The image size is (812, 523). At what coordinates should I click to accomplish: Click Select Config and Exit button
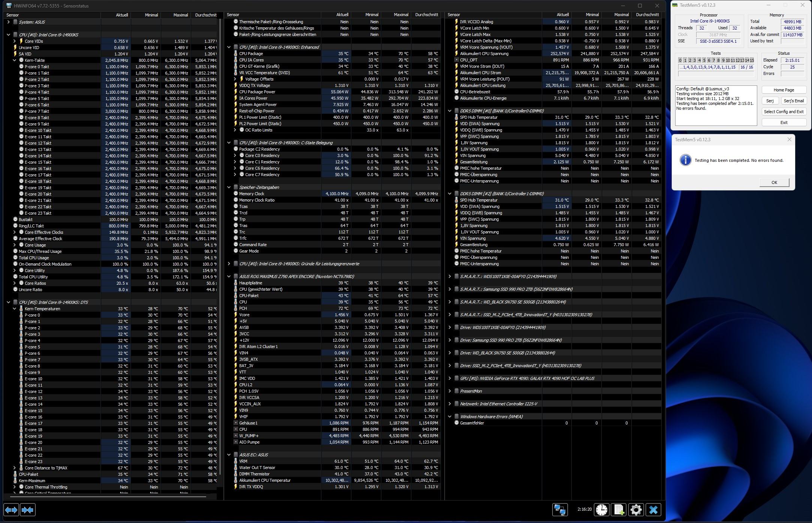click(x=784, y=112)
